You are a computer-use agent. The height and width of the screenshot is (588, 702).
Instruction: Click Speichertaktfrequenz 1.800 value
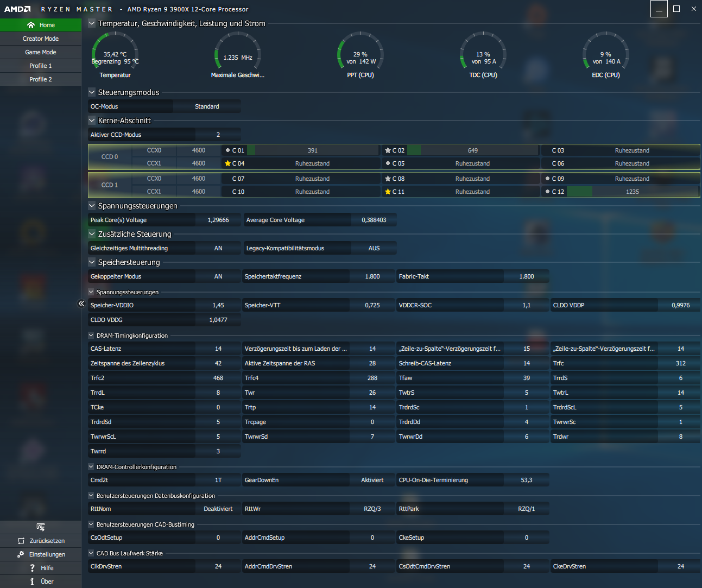tap(372, 276)
